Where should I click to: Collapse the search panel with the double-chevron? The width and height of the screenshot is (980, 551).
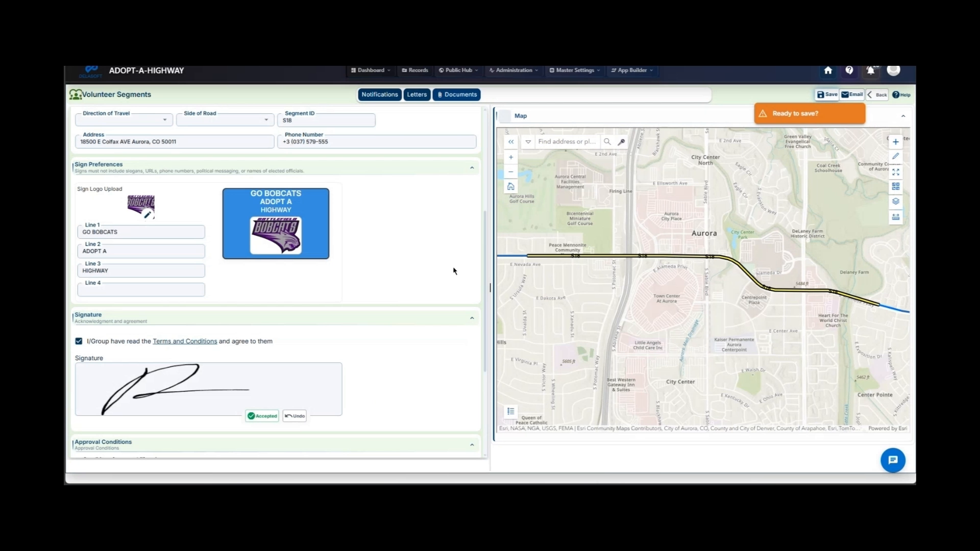(511, 141)
